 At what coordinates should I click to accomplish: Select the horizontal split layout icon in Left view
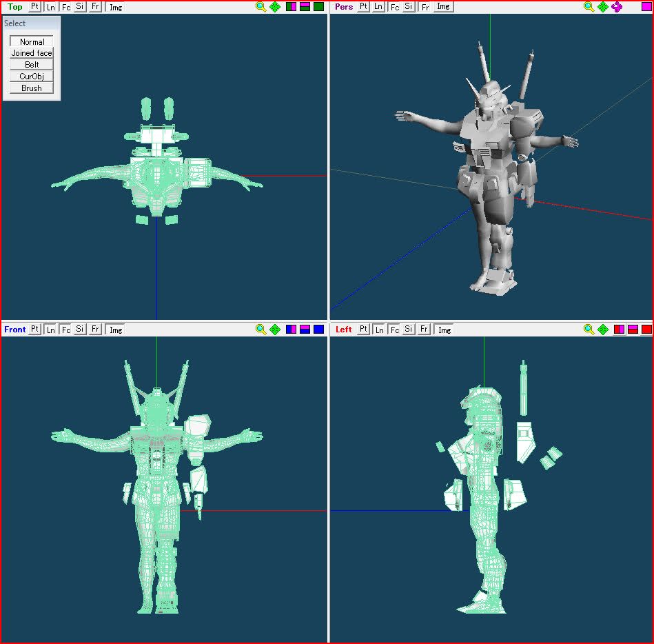[x=633, y=330]
